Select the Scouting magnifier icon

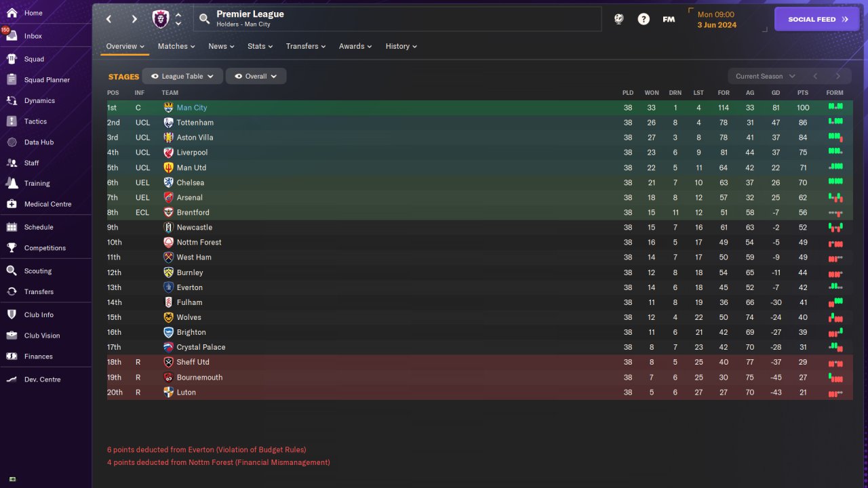coord(12,270)
